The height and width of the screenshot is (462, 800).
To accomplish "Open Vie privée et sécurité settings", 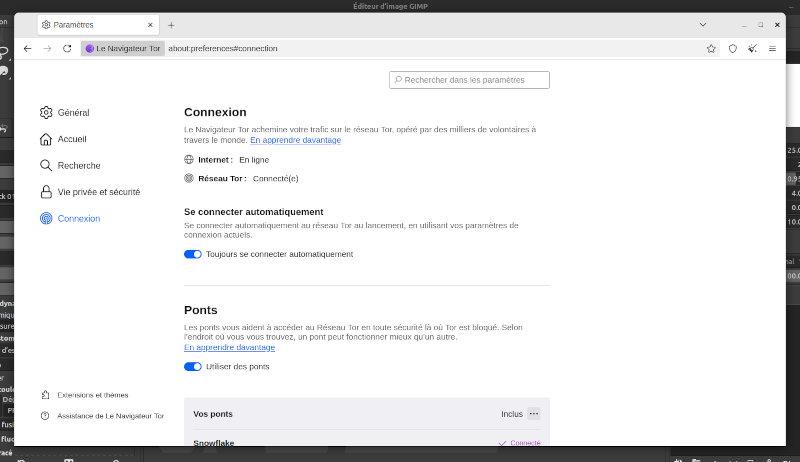I will coord(90,192).
